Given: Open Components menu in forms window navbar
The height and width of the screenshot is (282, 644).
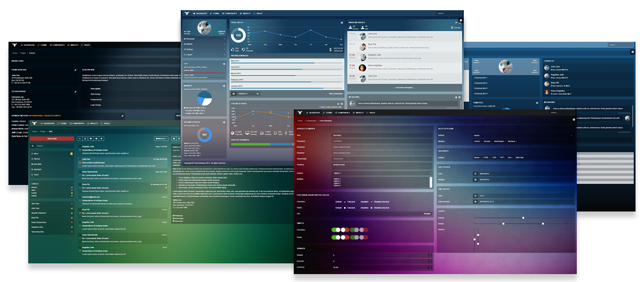Looking at the screenshot, I should coord(342,112).
